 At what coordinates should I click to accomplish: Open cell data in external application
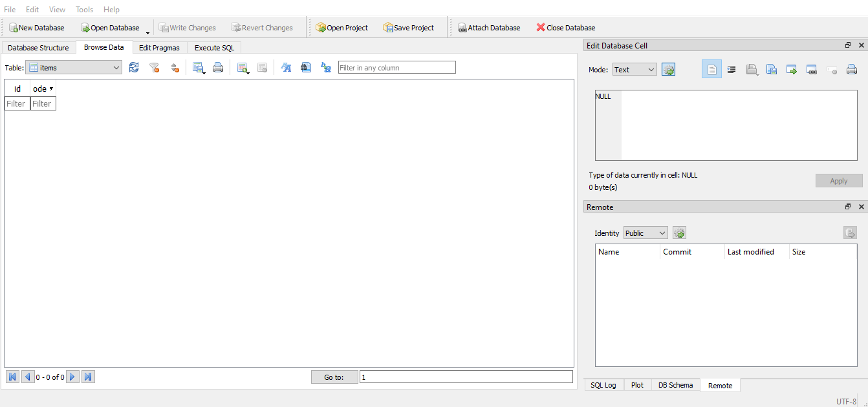click(x=791, y=69)
